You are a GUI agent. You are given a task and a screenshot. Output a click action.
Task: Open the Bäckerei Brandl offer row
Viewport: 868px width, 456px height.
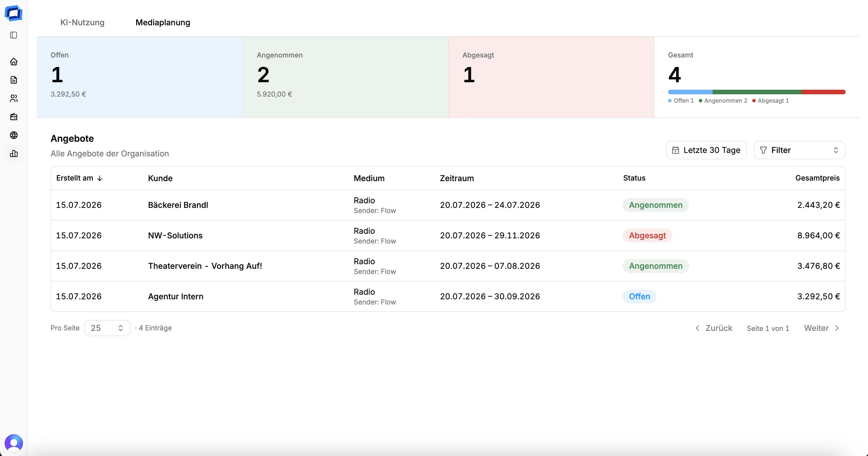point(448,205)
